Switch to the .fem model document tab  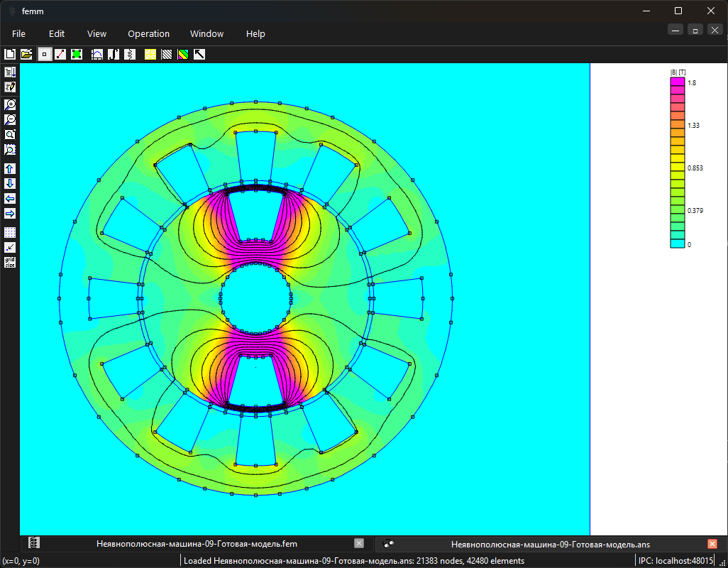click(197, 544)
